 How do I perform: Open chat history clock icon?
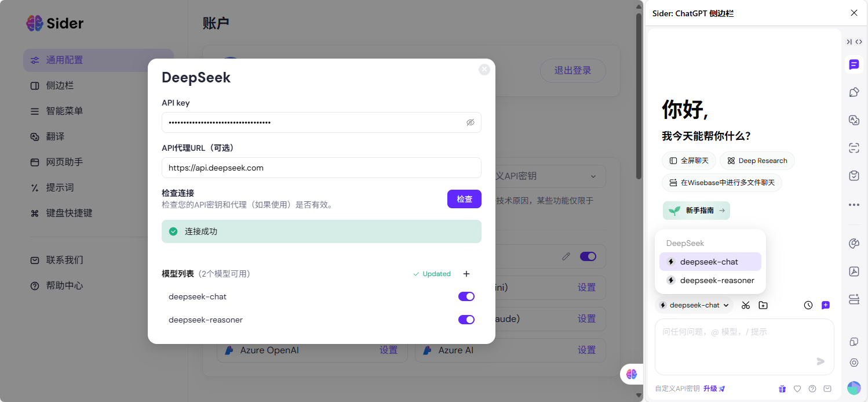[808, 305]
